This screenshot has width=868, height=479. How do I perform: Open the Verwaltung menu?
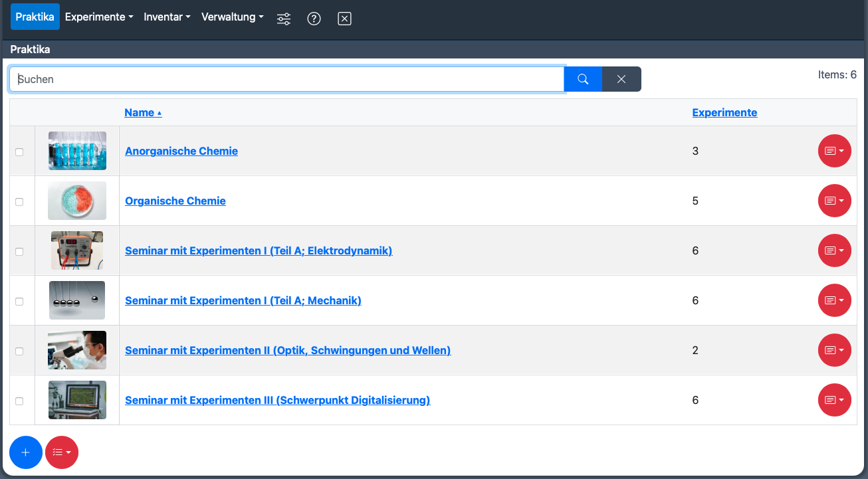tap(232, 17)
